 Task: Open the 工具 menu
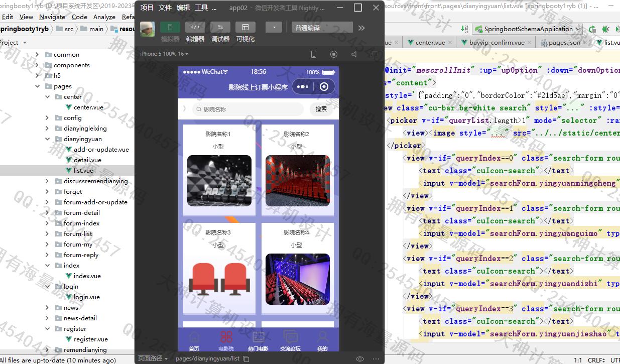coord(201,8)
